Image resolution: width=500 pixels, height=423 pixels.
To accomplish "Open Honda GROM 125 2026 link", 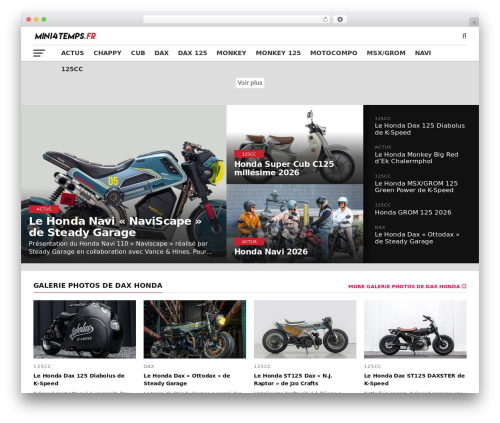I will 413,213.
